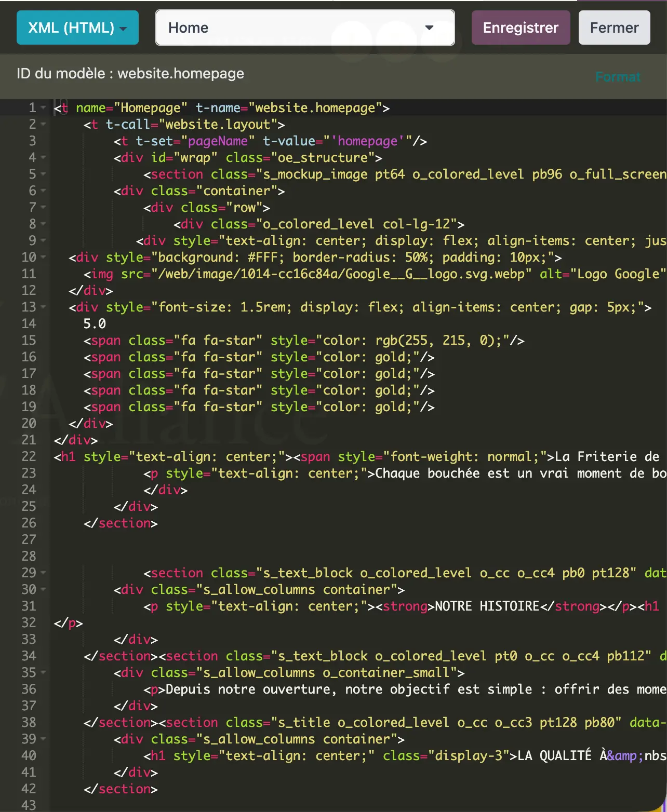This screenshot has height=812, width=667.
Task: Collapse the container div on line 39
Action: [x=43, y=739]
